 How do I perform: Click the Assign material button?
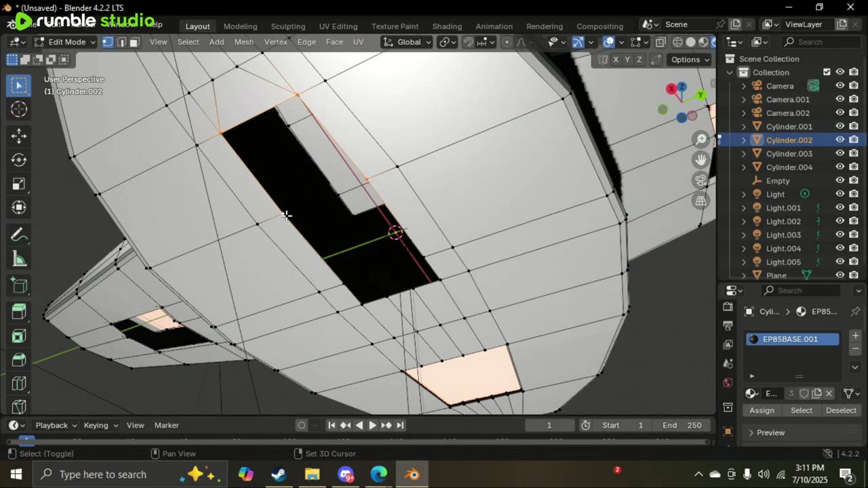(762, 410)
